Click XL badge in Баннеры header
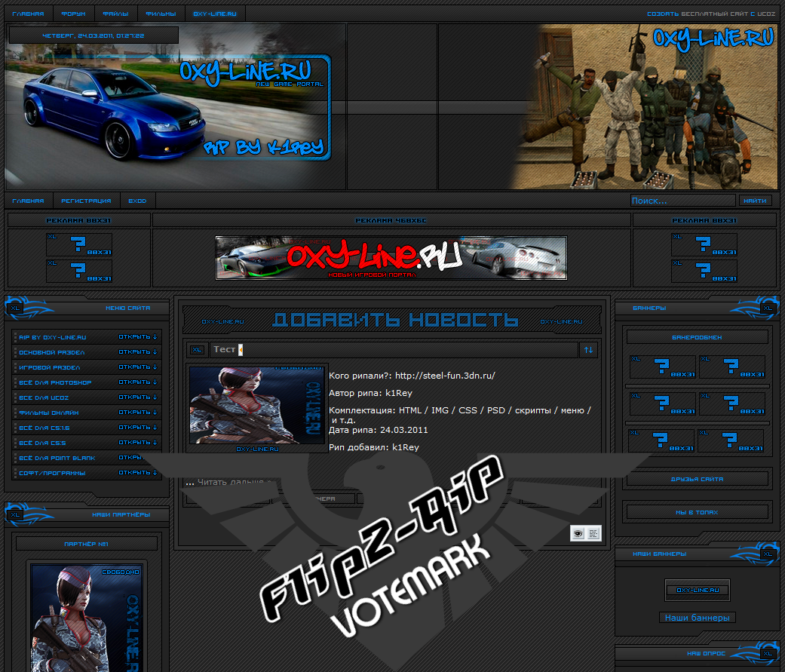Image resolution: width=785 pixels, height=672 pixels. [x=768, y=308]
